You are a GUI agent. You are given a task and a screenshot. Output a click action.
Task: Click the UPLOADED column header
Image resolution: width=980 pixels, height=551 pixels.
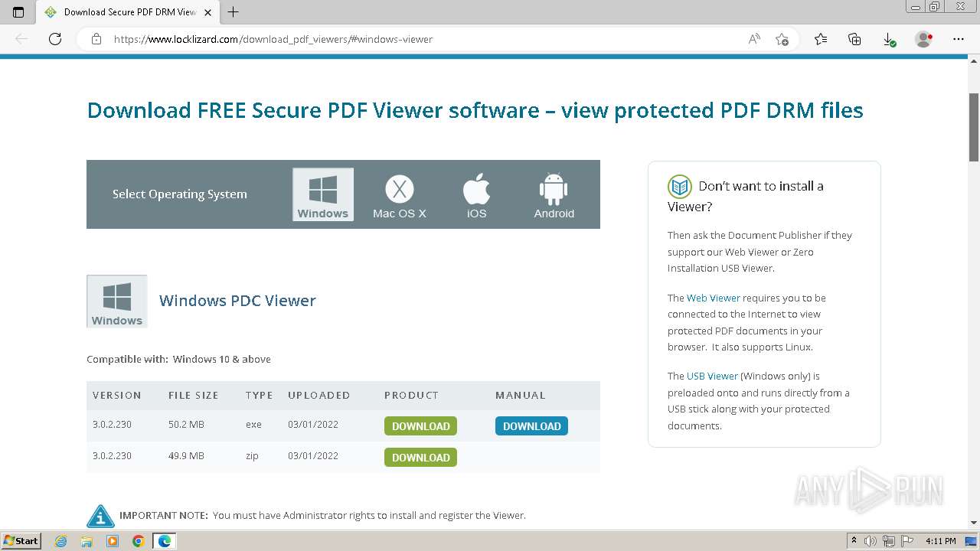(x=318, y=396)
